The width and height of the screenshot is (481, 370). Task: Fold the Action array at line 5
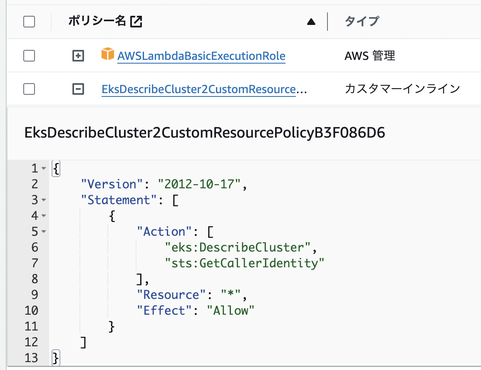coord(44,231)
